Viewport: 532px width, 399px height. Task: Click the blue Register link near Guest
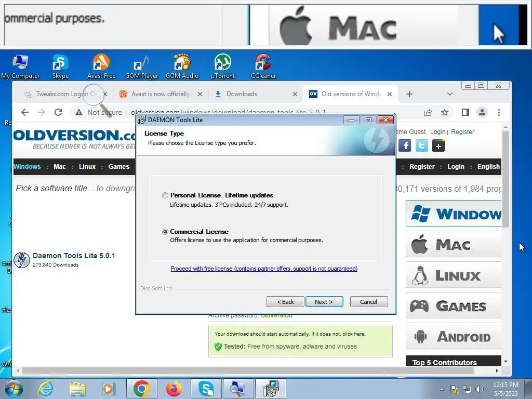[463, 131]
